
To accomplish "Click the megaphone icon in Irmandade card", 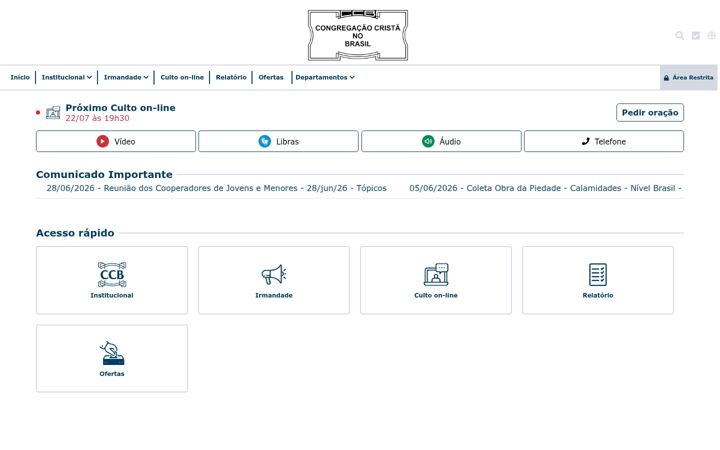I will [274, 275].
